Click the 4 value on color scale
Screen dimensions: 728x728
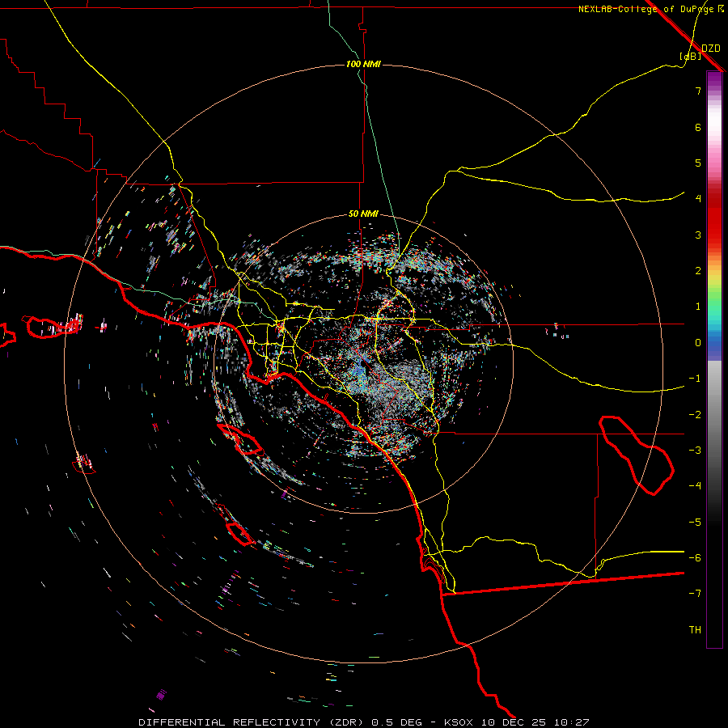coord(698,199)
